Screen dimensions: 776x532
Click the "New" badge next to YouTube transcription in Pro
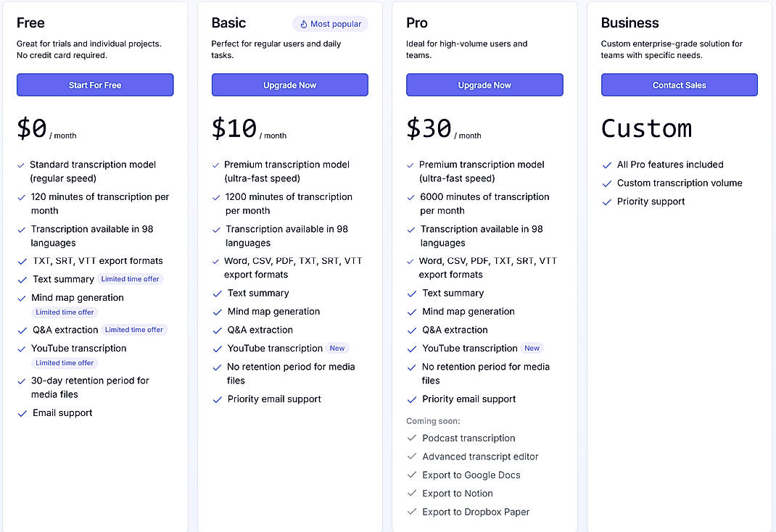tap(532, 348)
